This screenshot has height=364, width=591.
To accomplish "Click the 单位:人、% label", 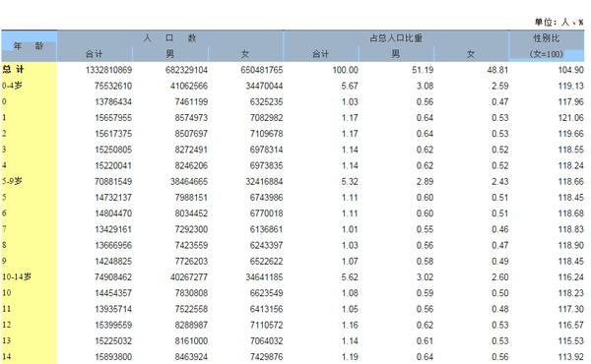I will pyautogui.click(x=558, y=23).
